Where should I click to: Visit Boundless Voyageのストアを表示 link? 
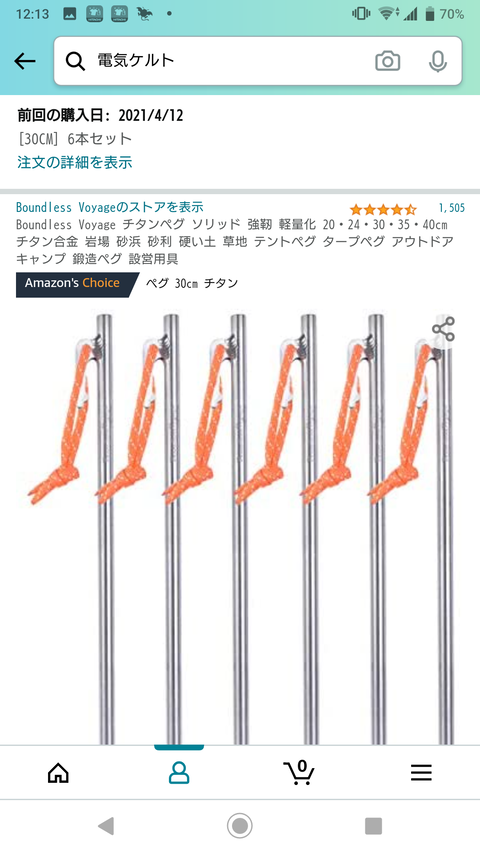pyautogui.click(x=109, y=207)
